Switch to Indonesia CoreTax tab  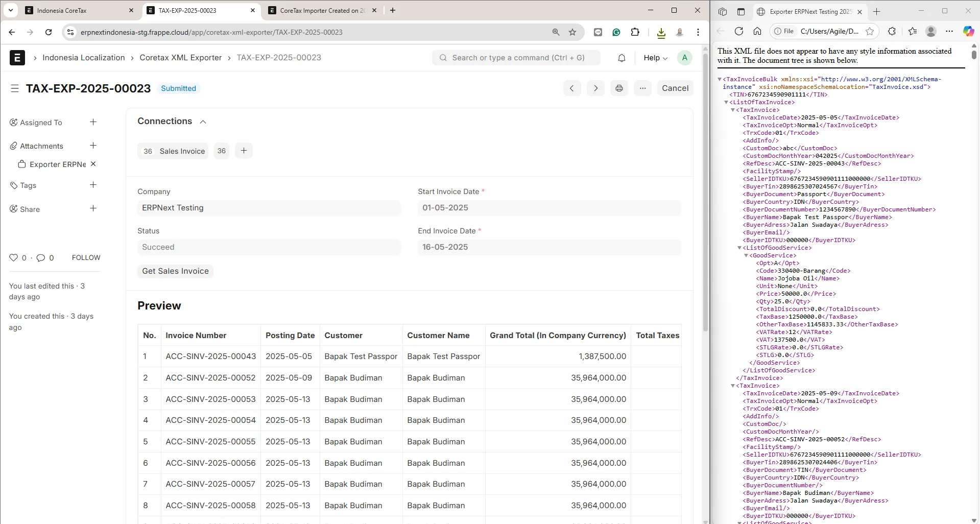[x=79, y=10]
